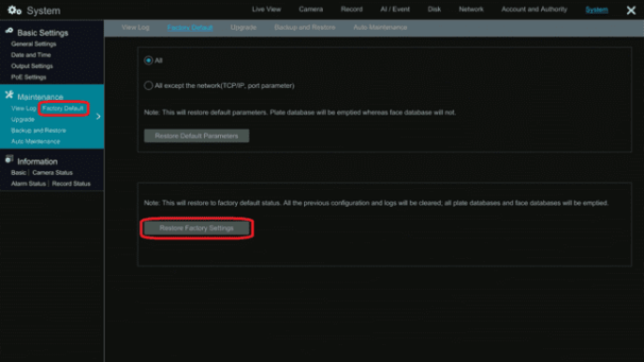Viewport: 644px width, 362px height.
Task: Click the Information section icon
Action: coord(9,160)
